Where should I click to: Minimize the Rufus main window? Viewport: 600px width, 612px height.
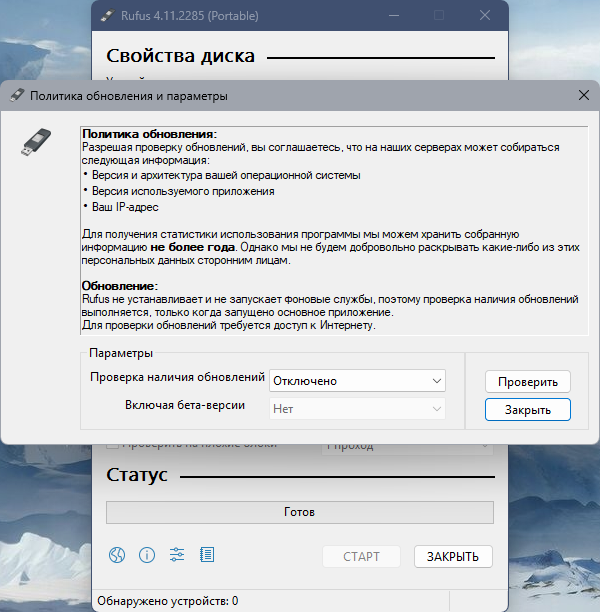(394, 16)
